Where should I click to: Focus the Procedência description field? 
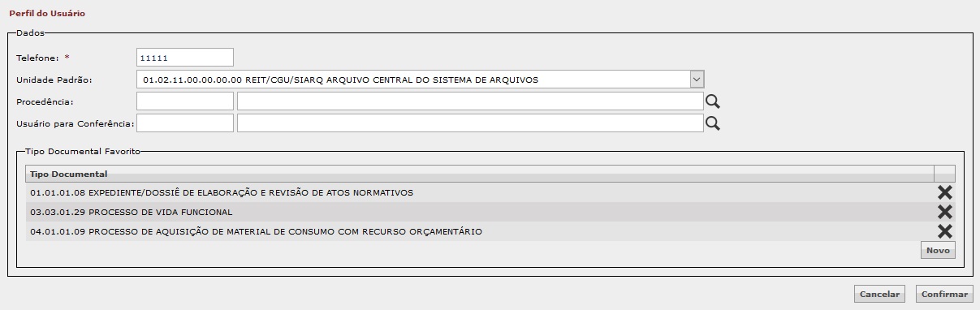[470, 101]
